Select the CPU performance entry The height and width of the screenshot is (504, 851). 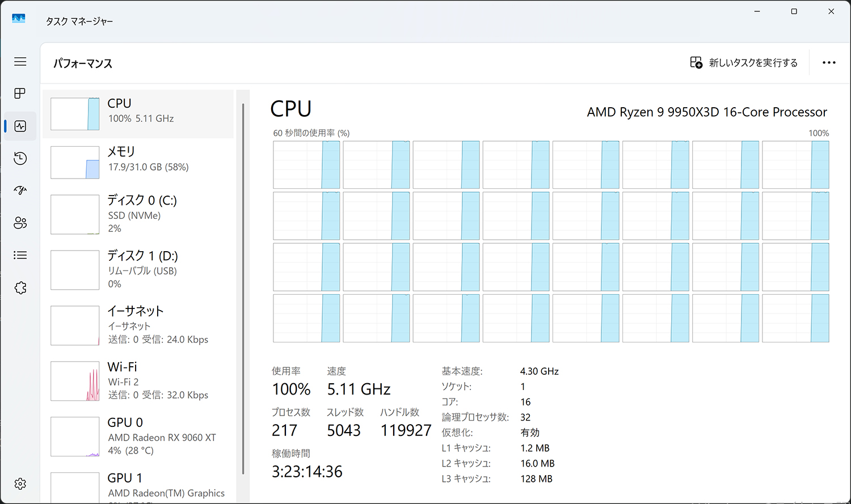[138, 114]
